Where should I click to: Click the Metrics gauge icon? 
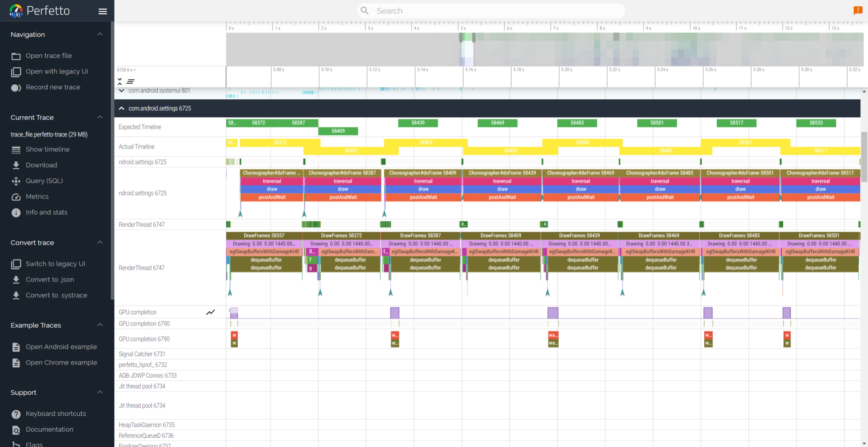point(16,197)
